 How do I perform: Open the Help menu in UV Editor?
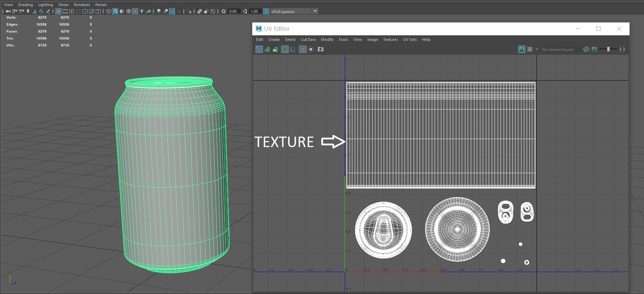(426, 40)
